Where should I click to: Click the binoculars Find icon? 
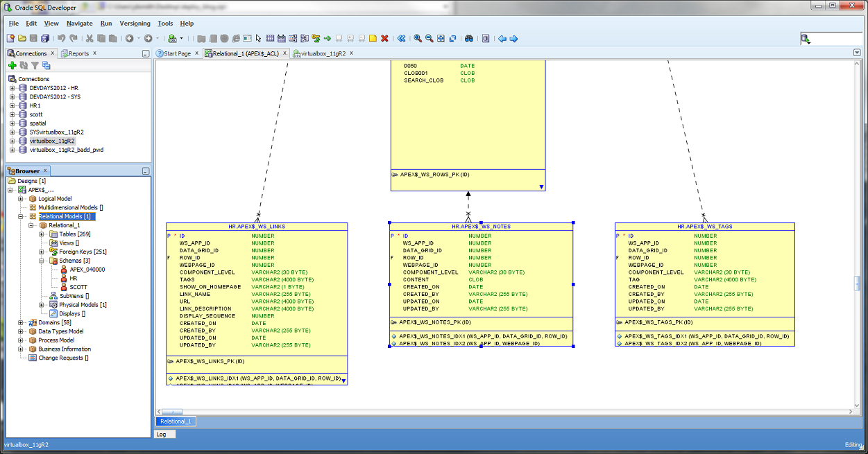469,38
